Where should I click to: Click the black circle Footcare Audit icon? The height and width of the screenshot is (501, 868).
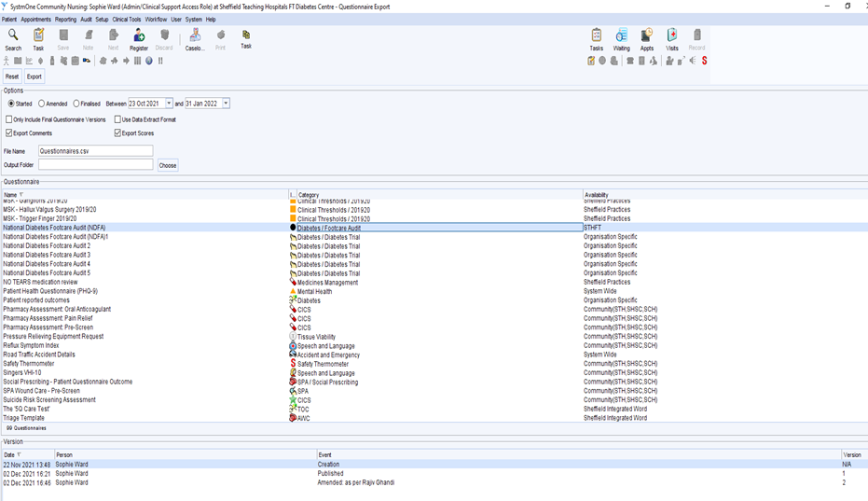pyautogui.click(x=293, y=228)
